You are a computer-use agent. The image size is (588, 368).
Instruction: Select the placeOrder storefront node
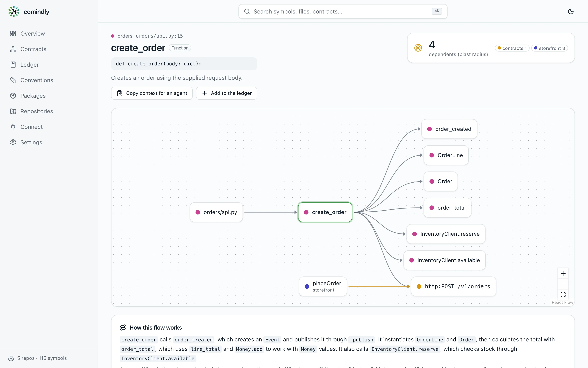(323, 286)
